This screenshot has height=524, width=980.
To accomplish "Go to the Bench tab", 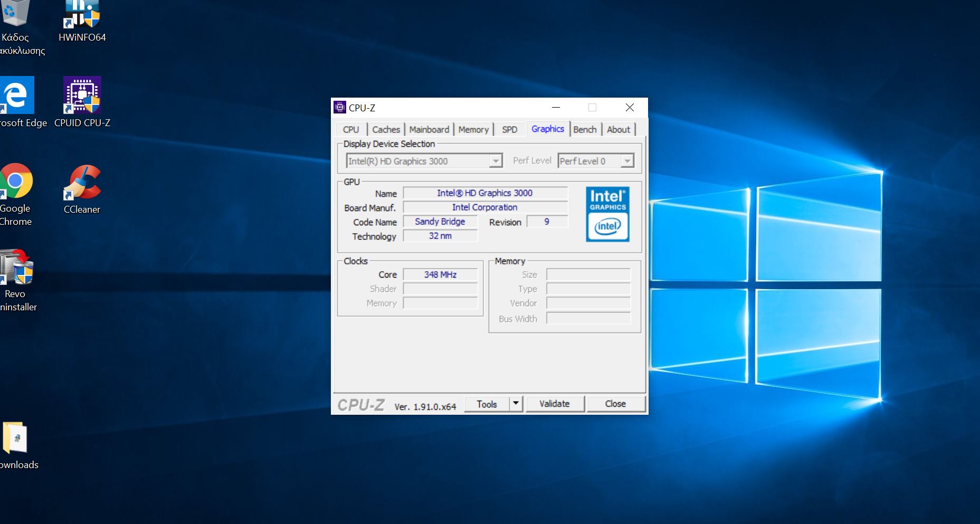I will click(585, 129).
